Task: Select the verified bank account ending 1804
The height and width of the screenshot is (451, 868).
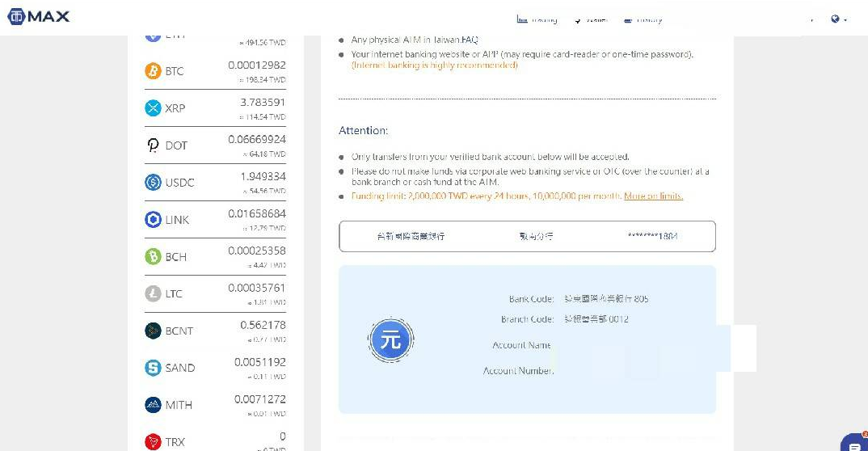Action: point(527,236)
